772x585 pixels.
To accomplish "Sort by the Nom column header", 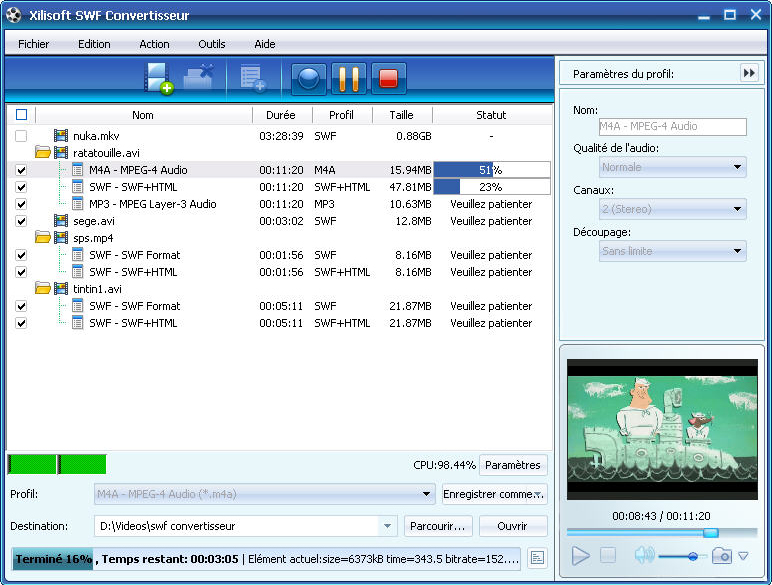I will click(x=143, y=115).
